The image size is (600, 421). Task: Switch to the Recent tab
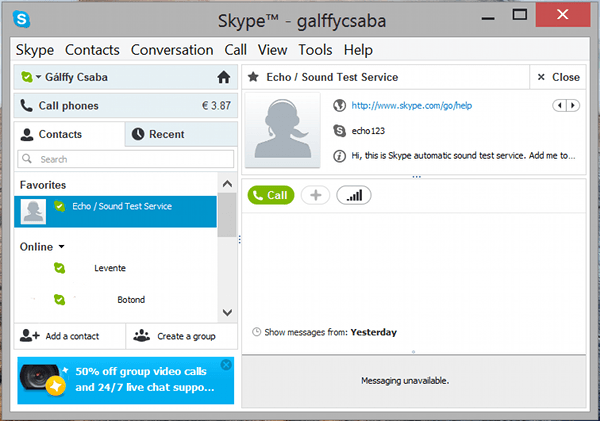click(181, 134)
